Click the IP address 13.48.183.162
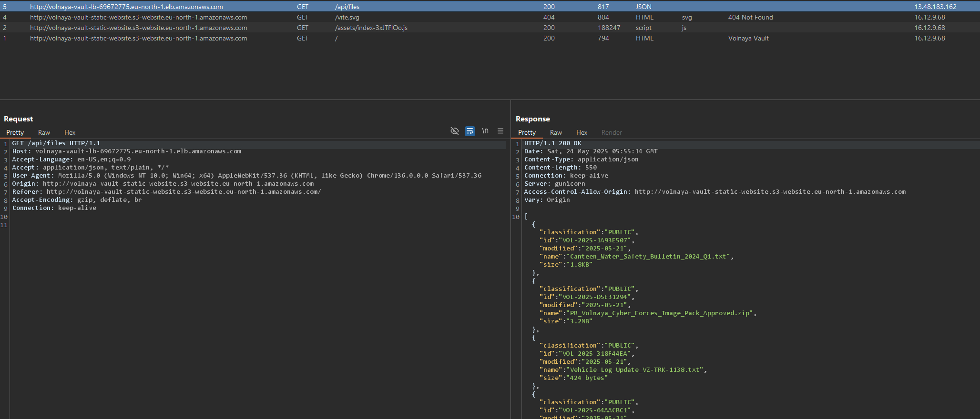This screenshot has height=419, width=980. [935, 7]
